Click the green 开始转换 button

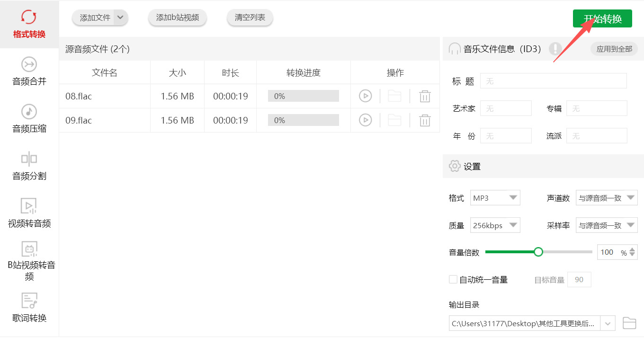tap(602, 18)
